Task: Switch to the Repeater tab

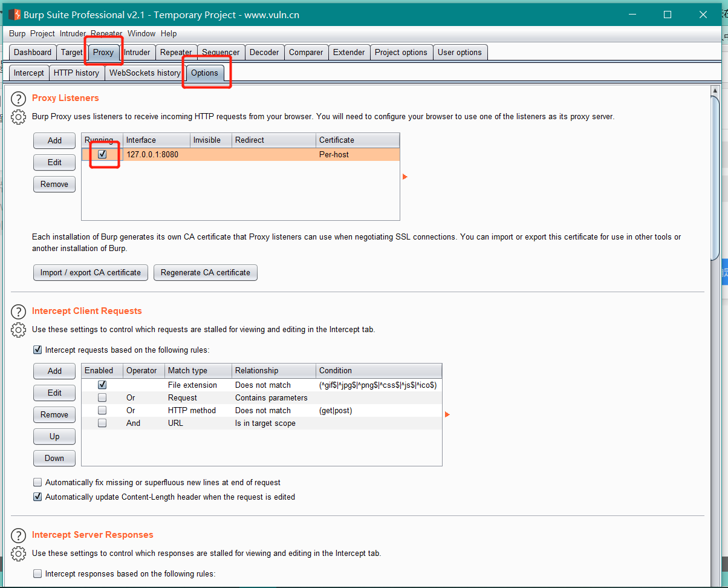Action: coord(176,53)
